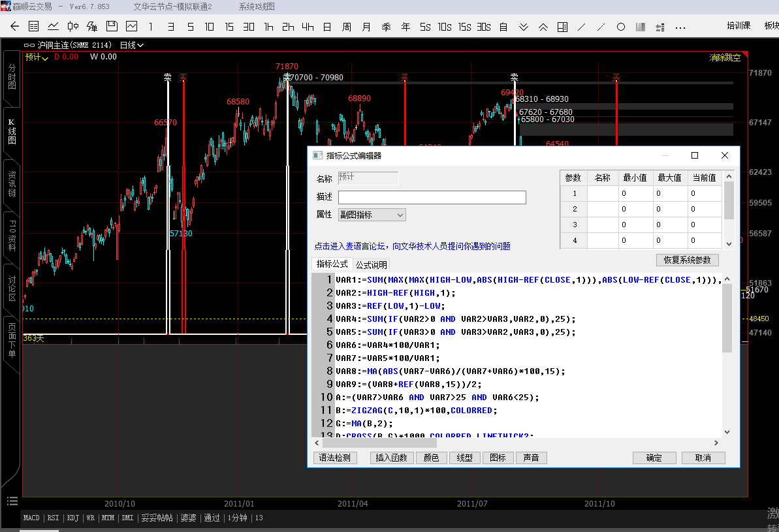Screen dimensions: 779x532
Task: Open the 颜色 color picker button
Action: click(431, 458)
